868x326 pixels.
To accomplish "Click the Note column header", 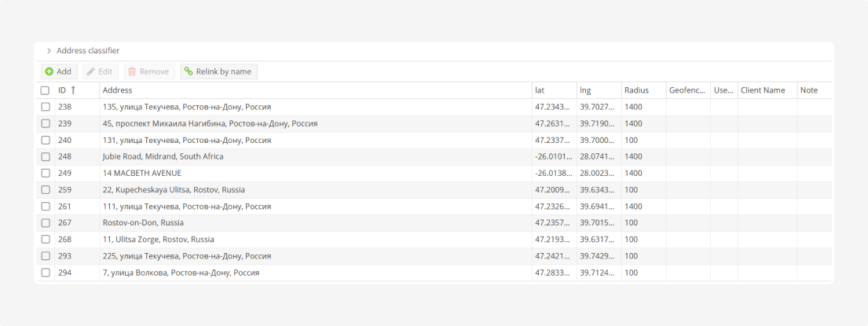I will click(x=809, y=90).
